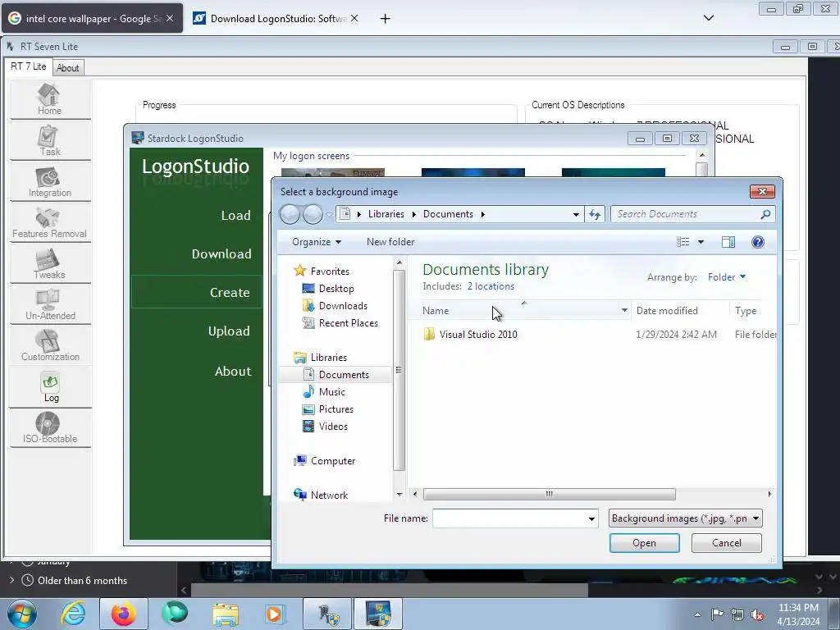Click the muted volume icon in the system tray
The image size is (840, 630).
[757, 614]
